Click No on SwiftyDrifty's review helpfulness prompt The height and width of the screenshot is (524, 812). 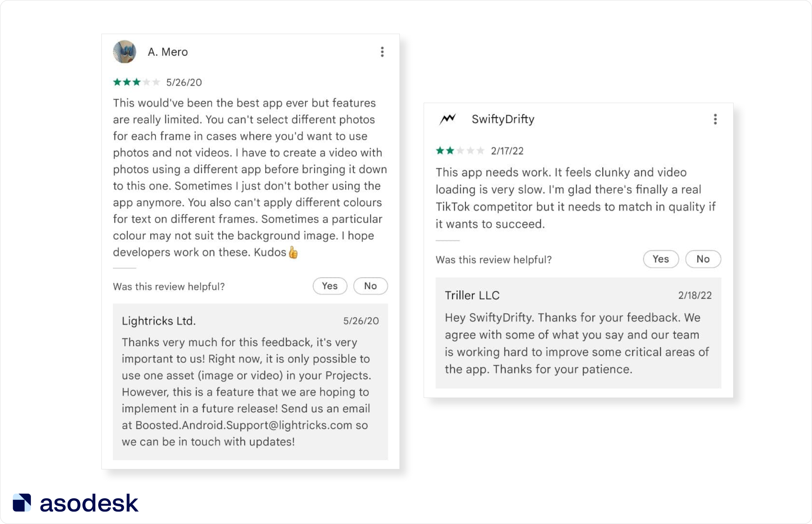click(703, 259)
